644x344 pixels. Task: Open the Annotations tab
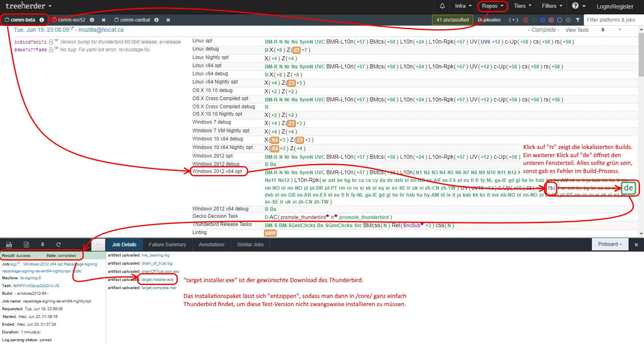(x=212, y=245)
